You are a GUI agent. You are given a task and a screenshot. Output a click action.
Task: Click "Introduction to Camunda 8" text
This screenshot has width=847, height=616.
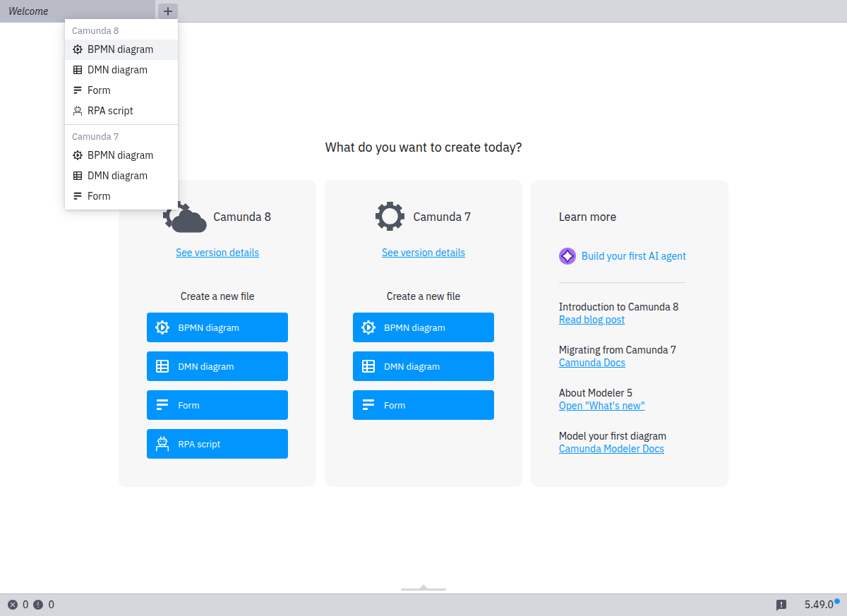[619, 307]
